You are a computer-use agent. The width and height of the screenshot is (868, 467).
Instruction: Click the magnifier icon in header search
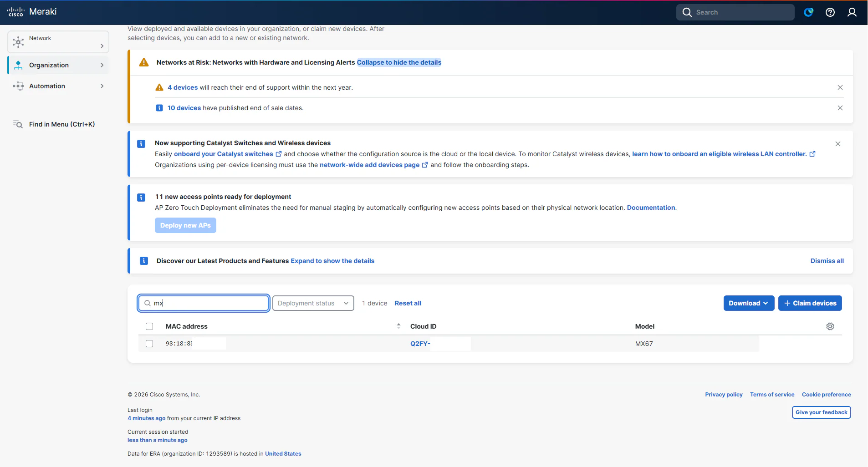[687, 12]
